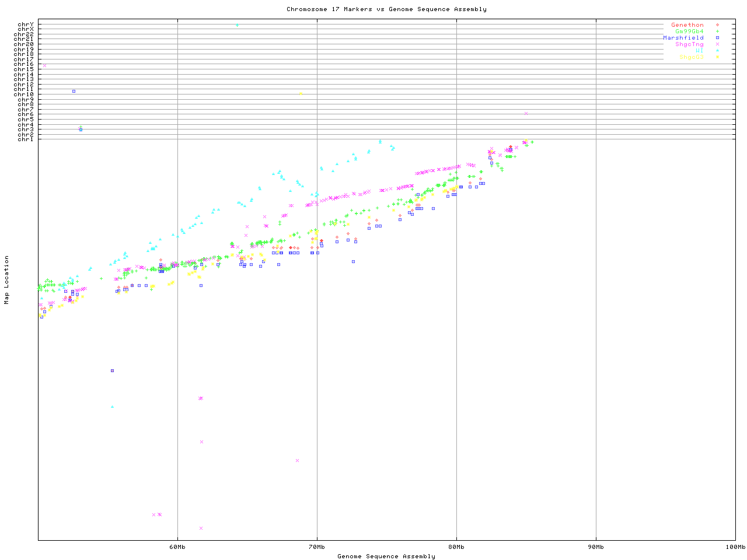Click the Map Location axis label
747x560 pixels.
pyautogui.click(x=7, y=280)
